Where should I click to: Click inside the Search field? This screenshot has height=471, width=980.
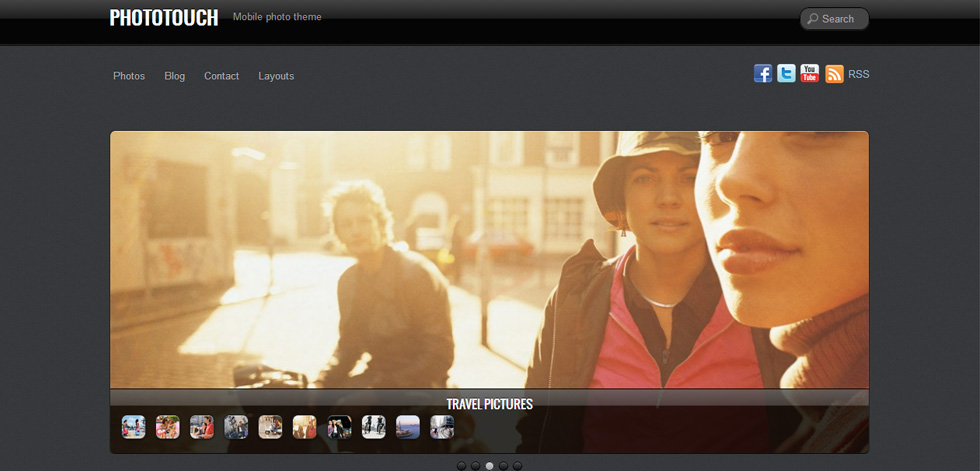point(834,19)
